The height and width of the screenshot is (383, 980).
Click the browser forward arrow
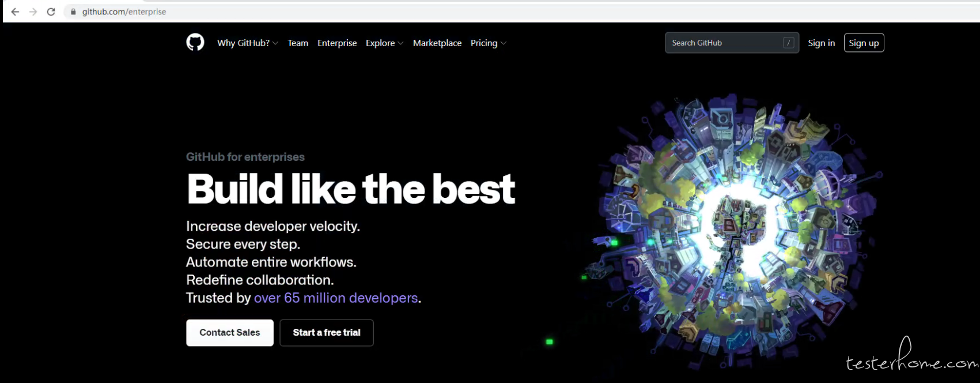pos(33,12)
